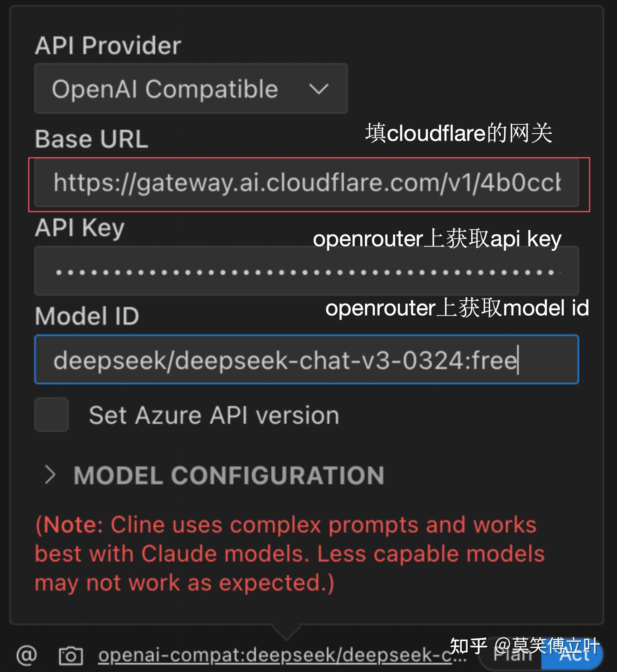This screenshot has width=617, height=672.
Task: Click the Model ID field with deepseek-chat-v3-0324:free
Action: click(307, 359)
